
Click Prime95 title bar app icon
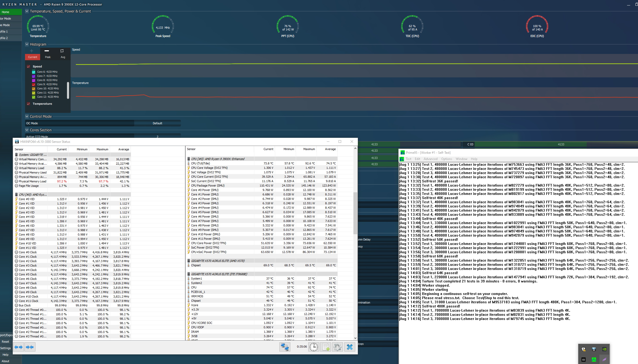(x=403, y=153)
